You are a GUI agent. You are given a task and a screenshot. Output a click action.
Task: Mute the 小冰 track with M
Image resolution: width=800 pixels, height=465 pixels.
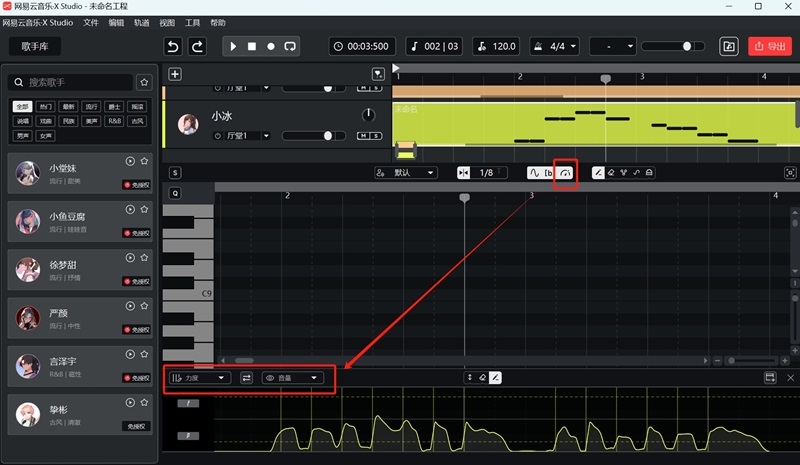click(x=363, y=136)
